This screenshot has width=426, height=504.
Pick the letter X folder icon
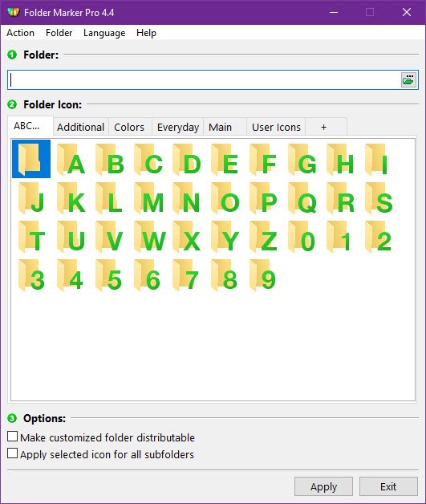click(x=185, y=236)
